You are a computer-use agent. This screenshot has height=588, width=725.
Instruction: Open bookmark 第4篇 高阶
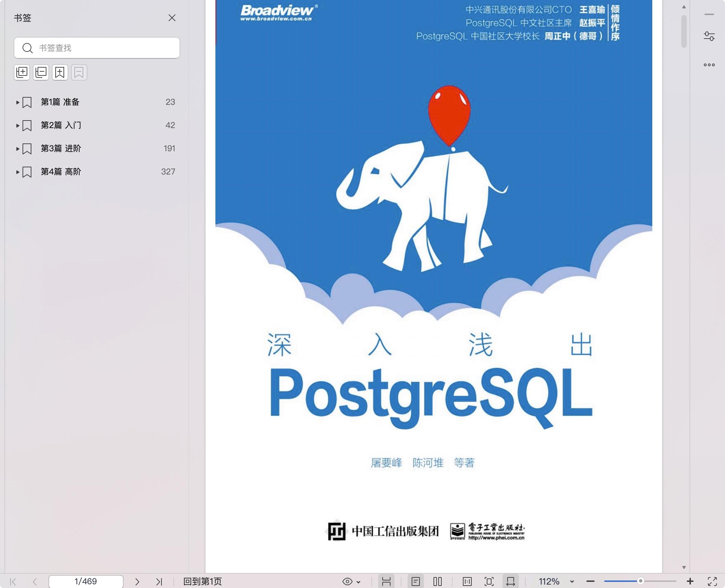coord(61,172)
